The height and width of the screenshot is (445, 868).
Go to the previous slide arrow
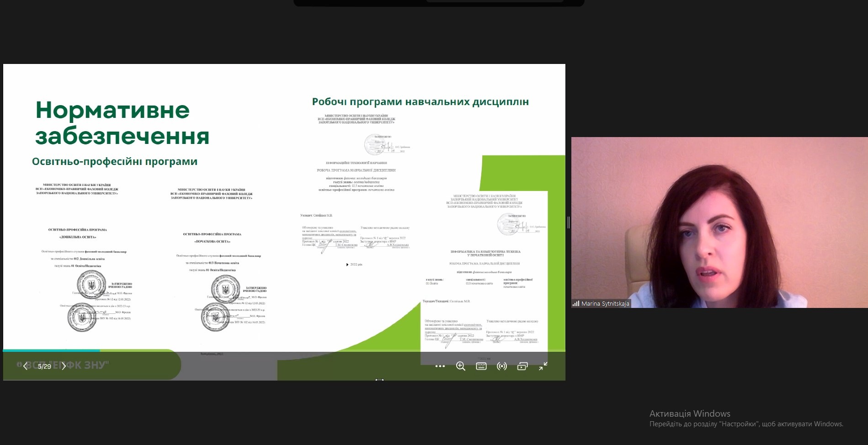(x=25, y=366)
